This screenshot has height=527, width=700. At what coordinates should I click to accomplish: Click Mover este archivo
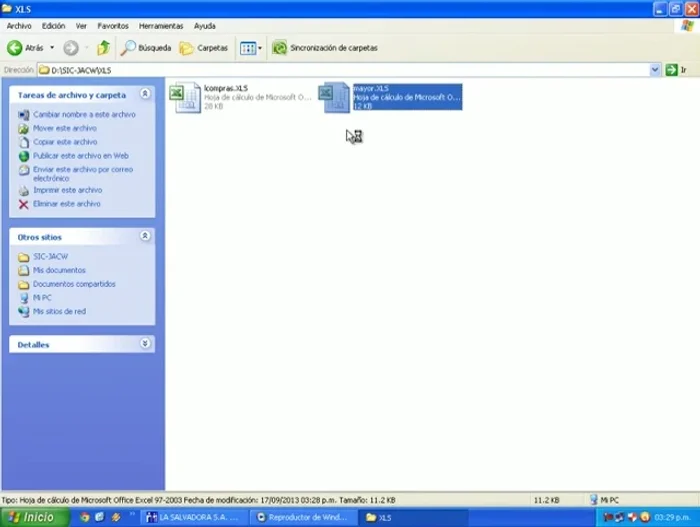[x=65, y=128]
